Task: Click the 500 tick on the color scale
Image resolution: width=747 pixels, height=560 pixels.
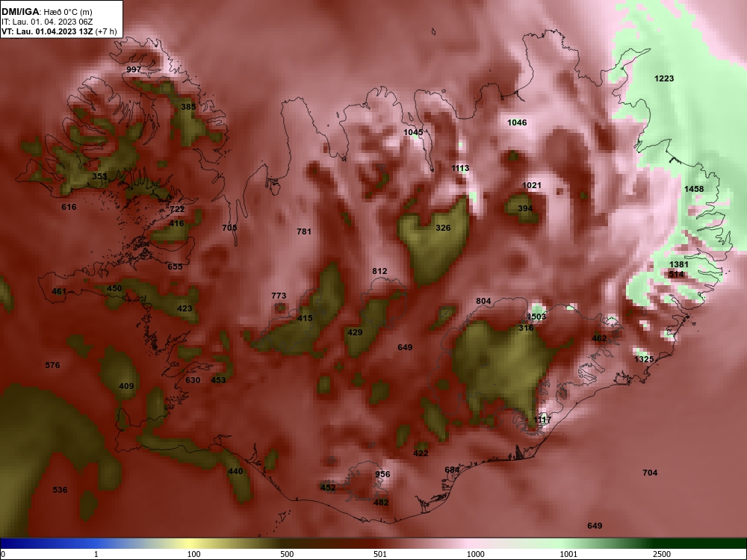Action: pos(288,554)
